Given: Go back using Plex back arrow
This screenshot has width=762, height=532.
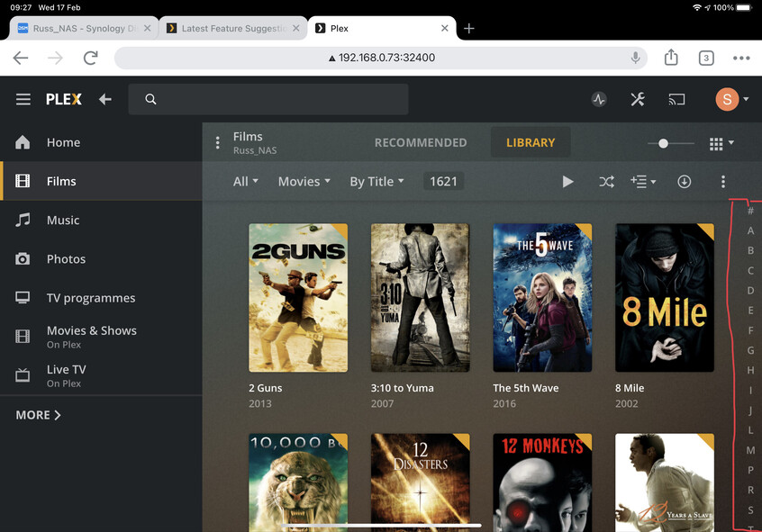Looking at the screenshot, I should tap(105, 100).
